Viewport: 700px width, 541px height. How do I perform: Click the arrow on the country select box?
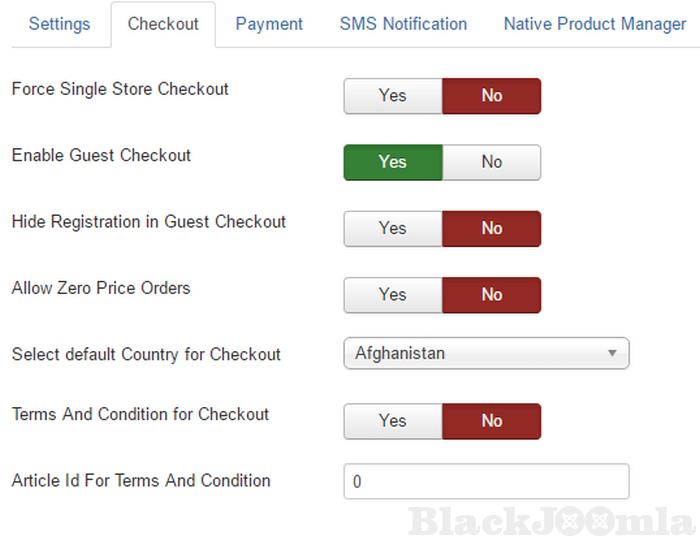point(612,354)
